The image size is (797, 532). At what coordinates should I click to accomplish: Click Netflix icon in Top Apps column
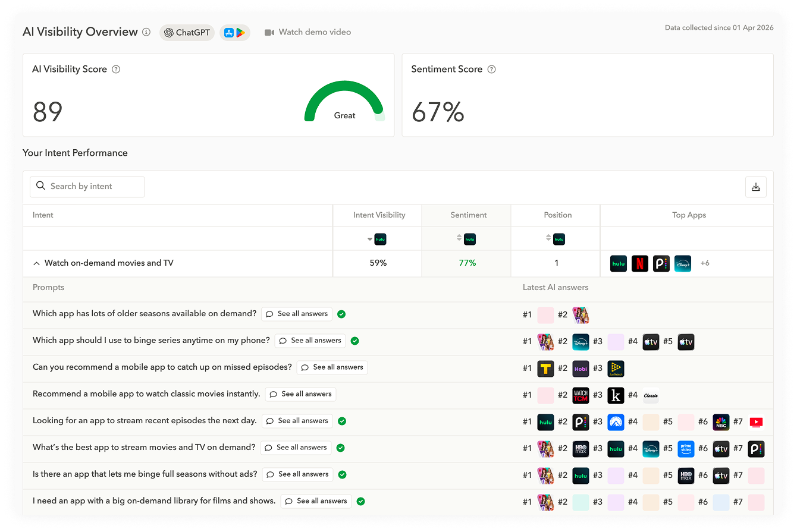tap(640, 263)
